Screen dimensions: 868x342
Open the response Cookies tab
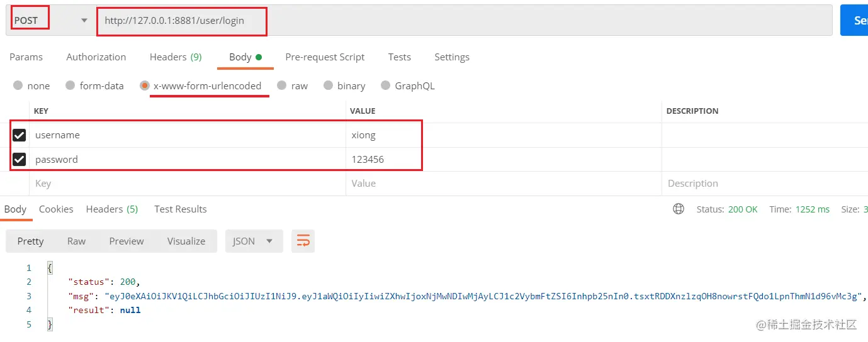[x=56, y=209]
